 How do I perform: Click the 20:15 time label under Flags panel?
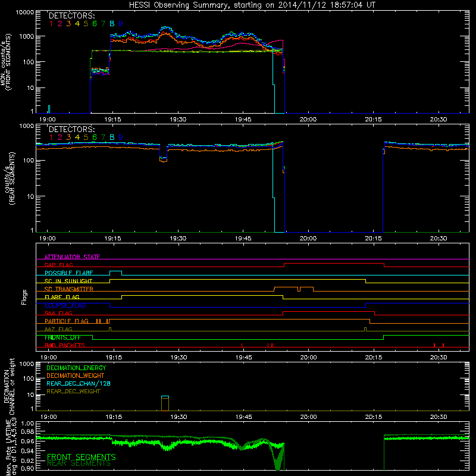pos(374,358)
